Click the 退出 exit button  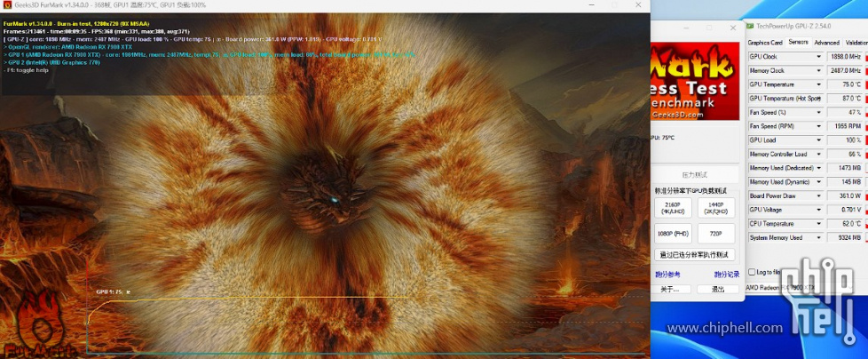point(718,289)
